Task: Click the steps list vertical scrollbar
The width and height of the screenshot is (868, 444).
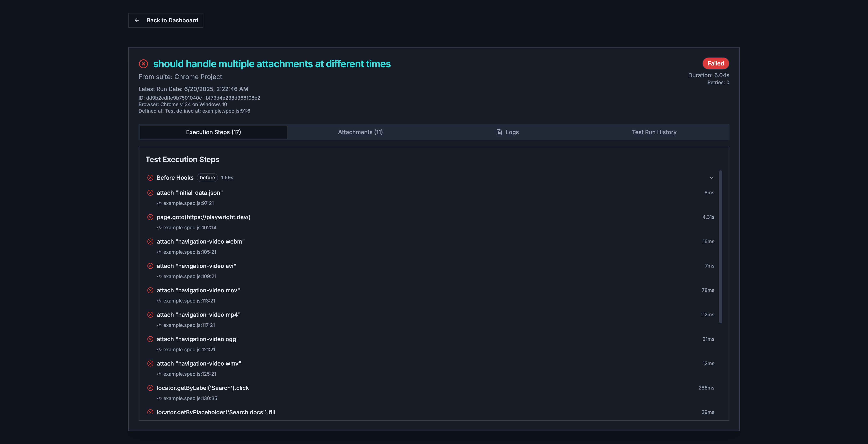Action: pyautogui.click(x=721, y=247)
